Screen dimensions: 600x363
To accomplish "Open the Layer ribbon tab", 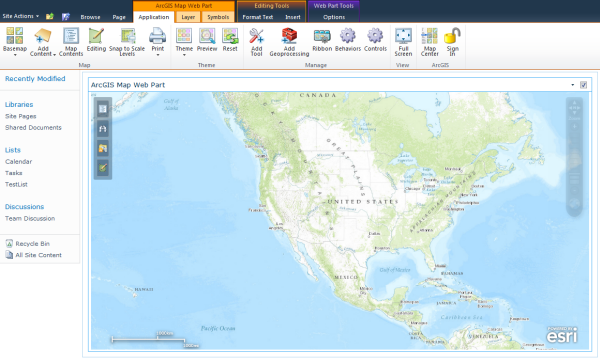I will click(188, 17).
